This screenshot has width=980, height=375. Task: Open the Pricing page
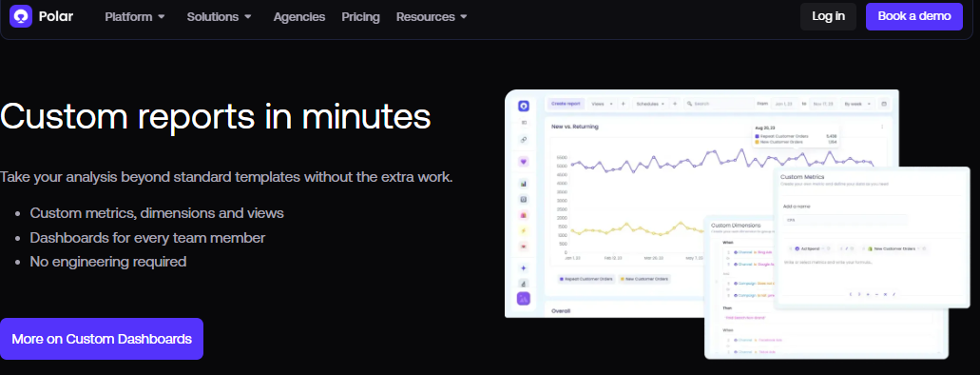pyautogui.click(x=360, y=17)
